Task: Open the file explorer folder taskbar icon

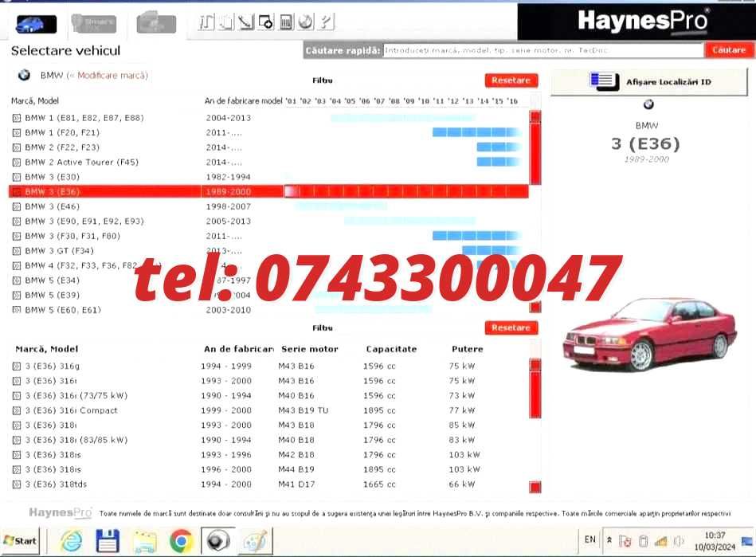Action: pyautogui.click(x=145, y=542)
